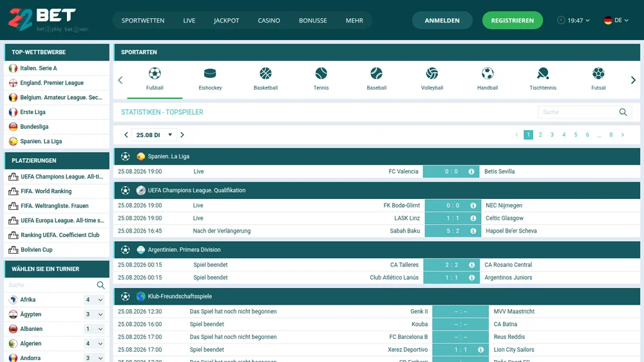This screenshot has width=644, height=362.
Task: Click the Lion City Sailors team name
Action: click(x=514, y=350)
